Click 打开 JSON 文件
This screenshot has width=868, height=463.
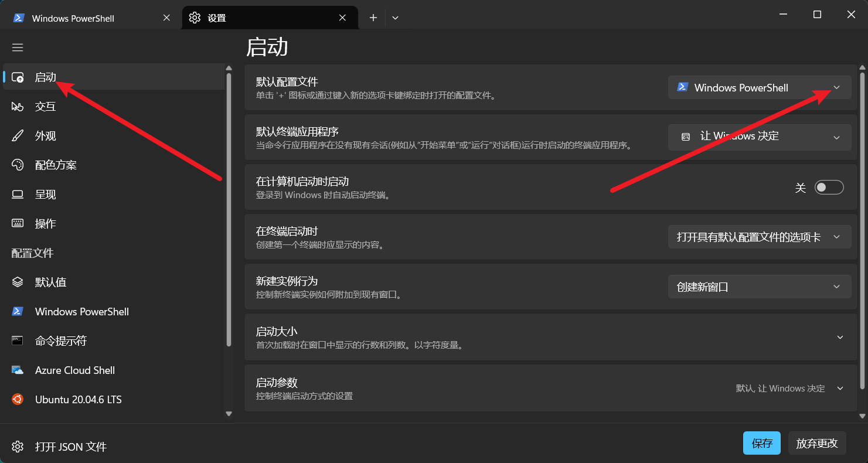point(71,447)
